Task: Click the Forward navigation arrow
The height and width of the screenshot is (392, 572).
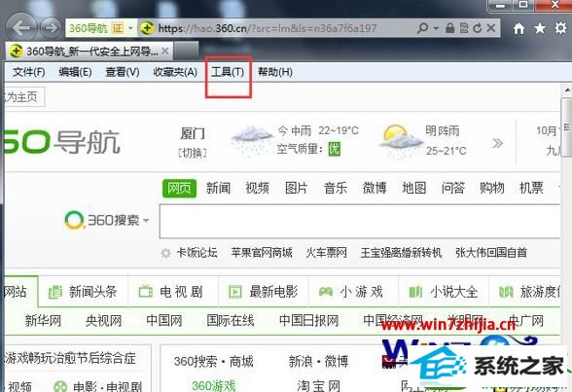Action: 51,27
